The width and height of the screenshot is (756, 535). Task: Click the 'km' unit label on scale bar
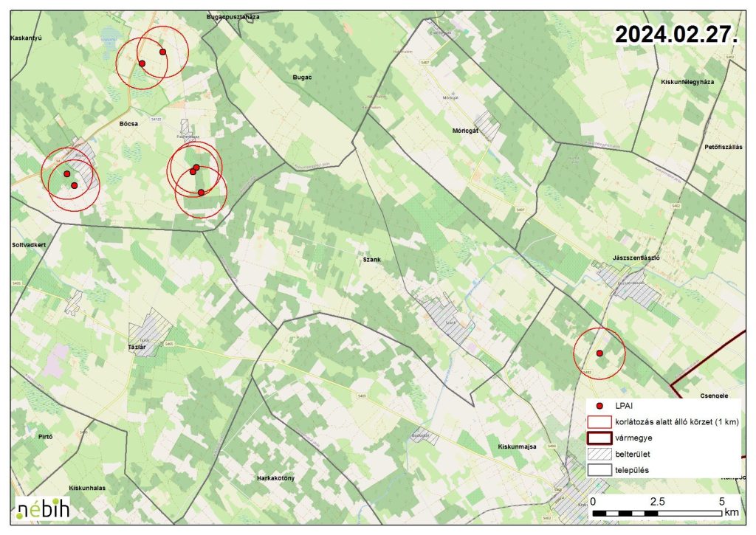point(731,512)
